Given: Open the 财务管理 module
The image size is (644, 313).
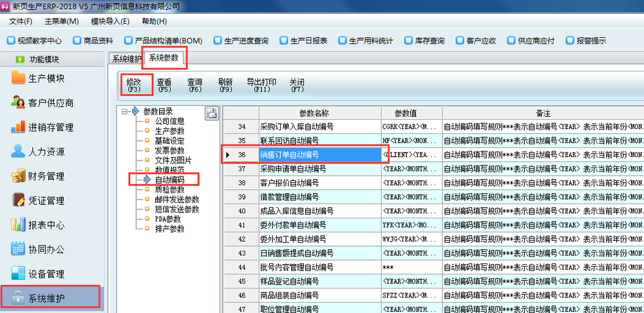Looking at the screenshot, I should coord(46,176).
